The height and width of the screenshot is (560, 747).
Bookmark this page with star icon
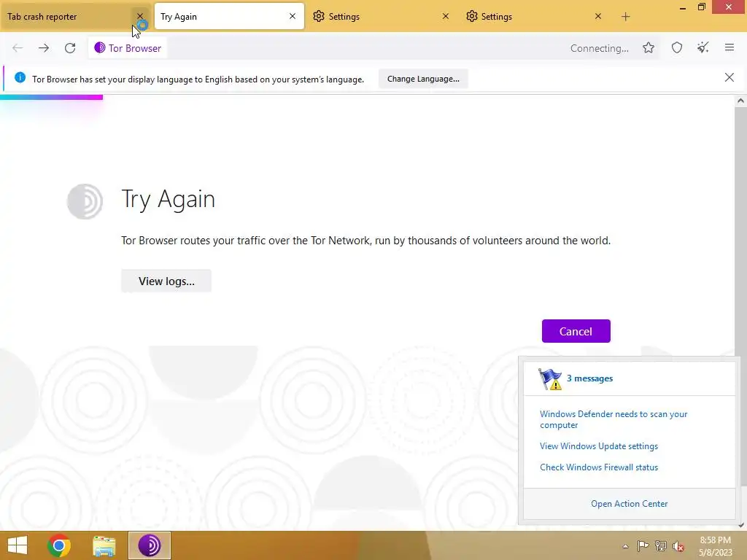point(649,47)
